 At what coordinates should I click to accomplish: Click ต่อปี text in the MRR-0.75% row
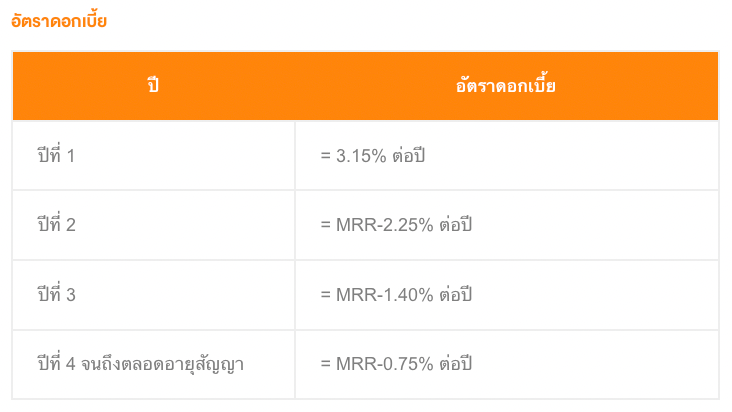[456, 363]
